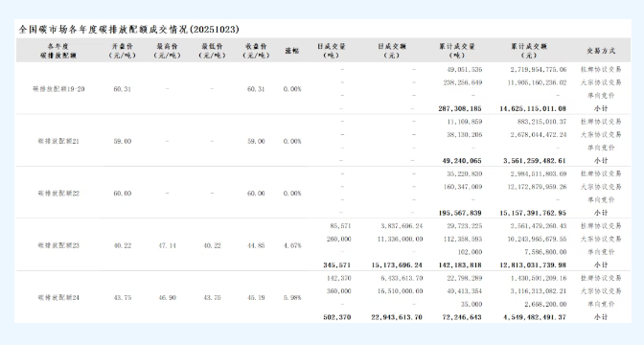Select the 碳排放配额22 row label
Screen dimensions: 644x345
[x=58, y=194]
